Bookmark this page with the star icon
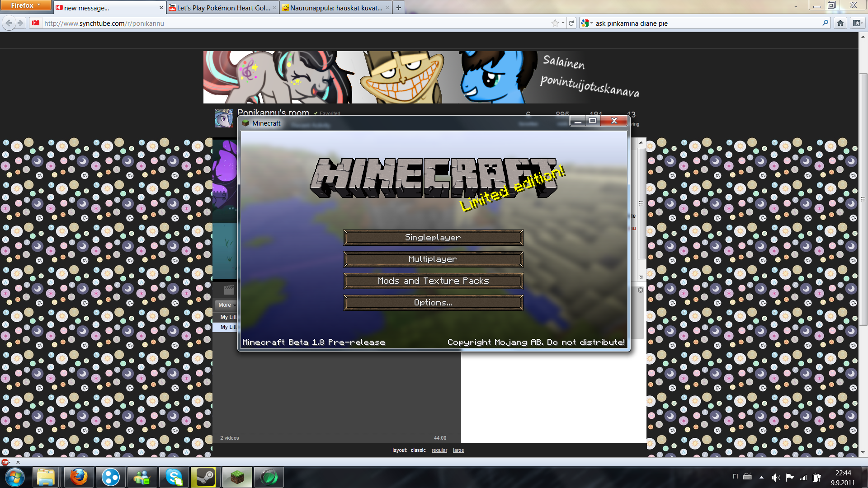 pyautogui.click(x=555, y=23)
